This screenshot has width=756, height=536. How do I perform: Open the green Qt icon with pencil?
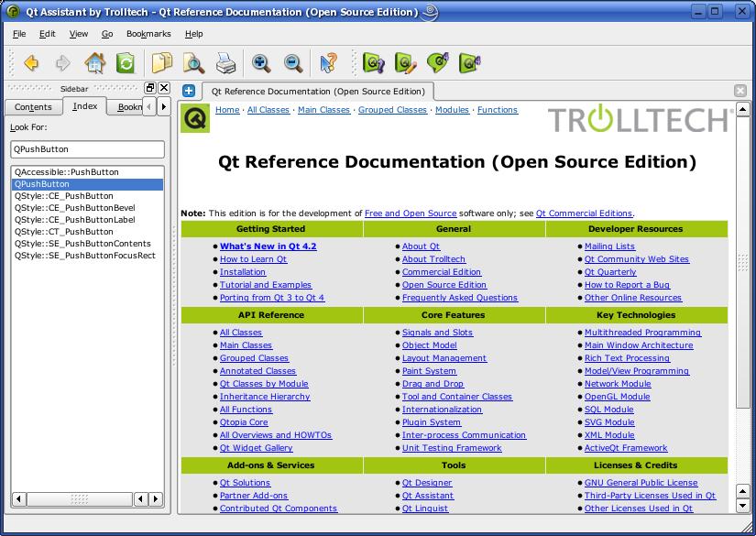[405, 63]
